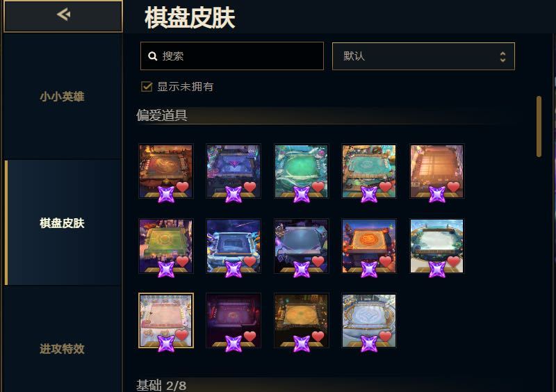Select the 棋盘皮肤 sidebar tab
The image size is (556, 392).
[x=62, y=223]
